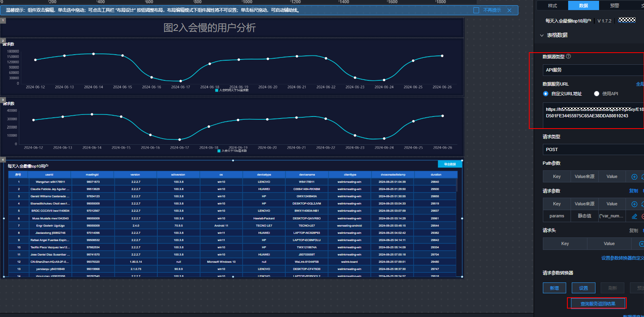Open 设置参数转换器自定义 link

[x=622, y=258]
